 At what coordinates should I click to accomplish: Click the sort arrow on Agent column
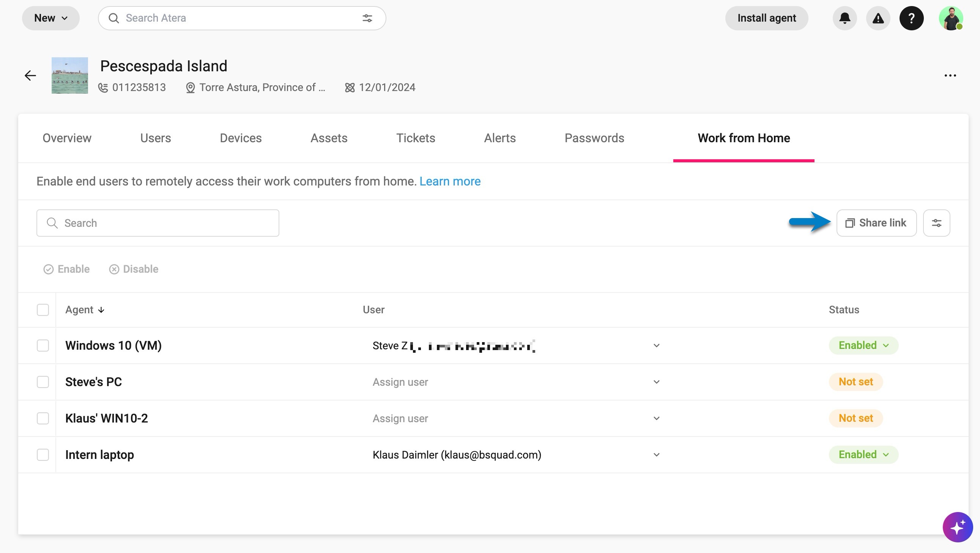101,310
